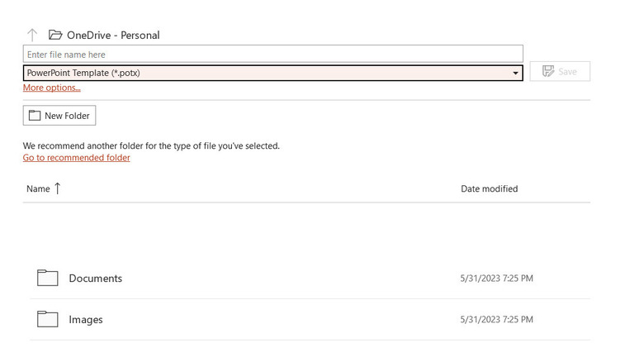Screen dimensions: 644x362
Task: Click the Images folder icon
Action: tap(47, 319)
